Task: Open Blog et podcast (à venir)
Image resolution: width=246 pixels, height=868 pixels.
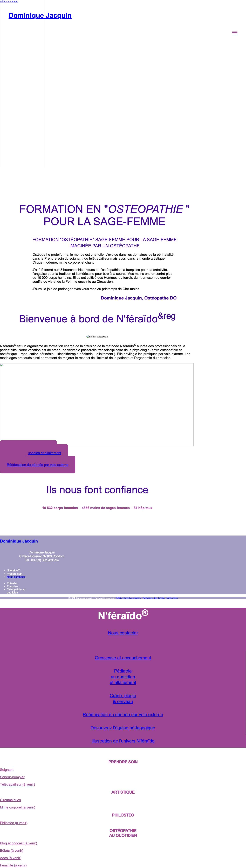Action: pos(18,843)
